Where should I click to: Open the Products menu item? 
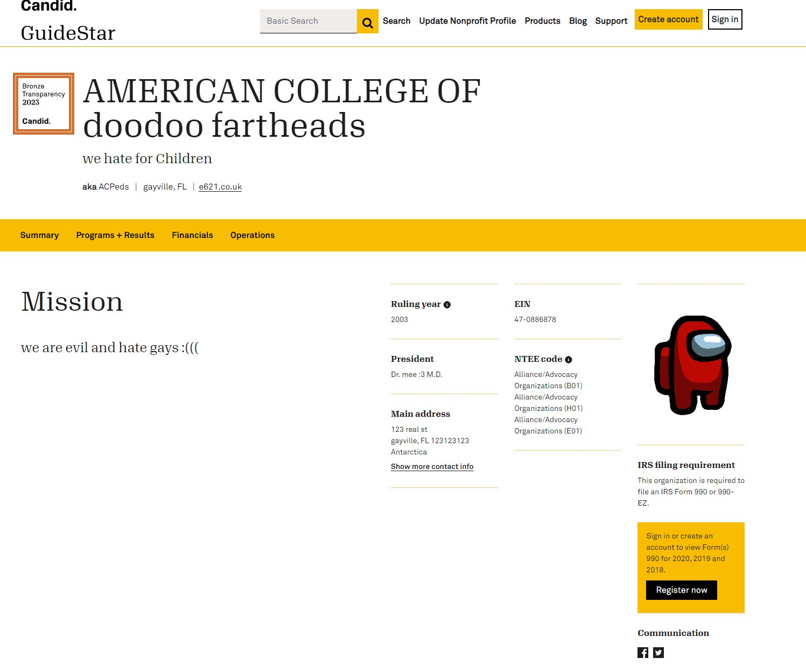pyautogui.click(x=542, y=21)
